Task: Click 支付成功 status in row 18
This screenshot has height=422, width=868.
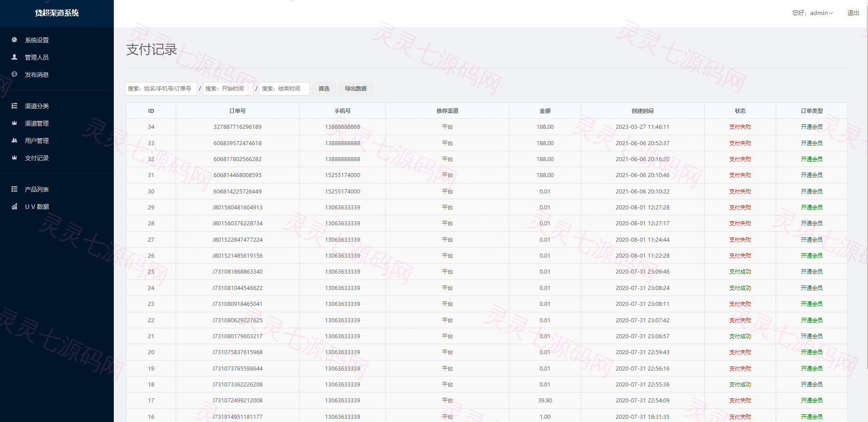Action: [740, 385]
